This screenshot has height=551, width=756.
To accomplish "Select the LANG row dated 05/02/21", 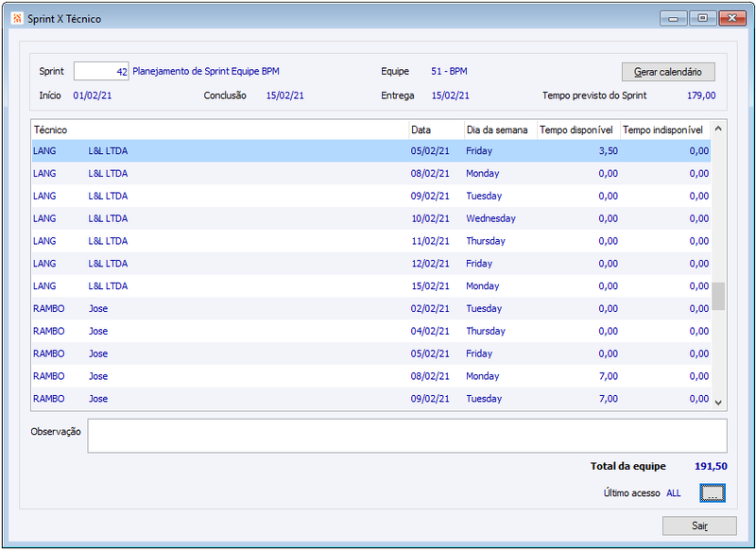I will coord(370,151).
